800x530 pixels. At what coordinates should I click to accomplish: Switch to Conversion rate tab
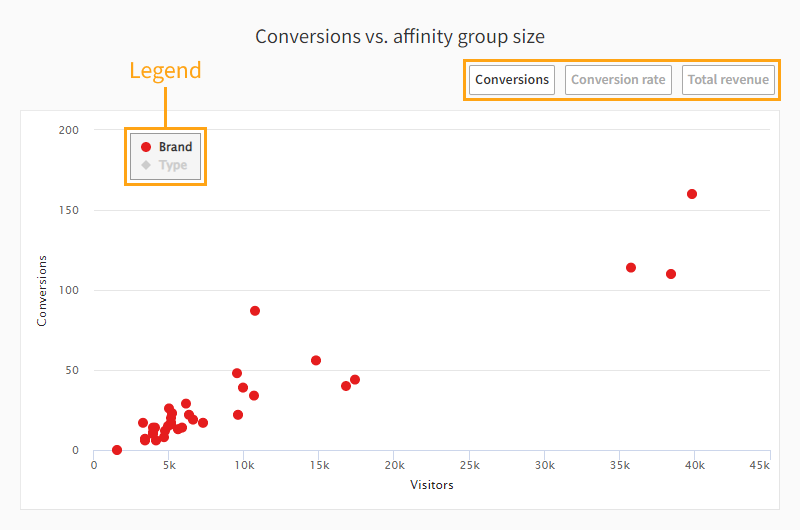[618, 80]
